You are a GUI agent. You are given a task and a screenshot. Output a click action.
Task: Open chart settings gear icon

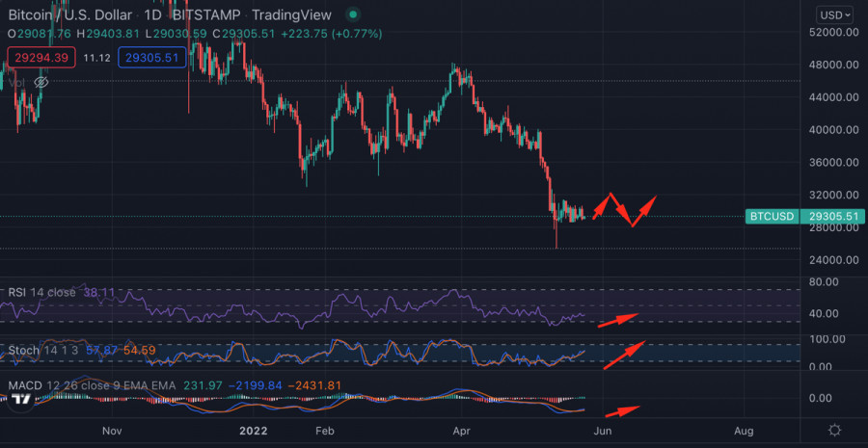pyautogui.click(x=835, y=431)
